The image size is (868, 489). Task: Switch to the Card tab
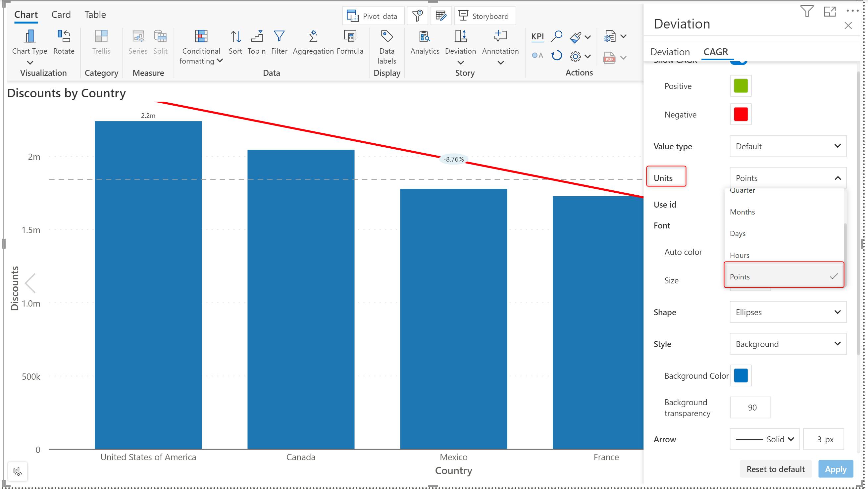pyautogui.click(x=61, y=15)
